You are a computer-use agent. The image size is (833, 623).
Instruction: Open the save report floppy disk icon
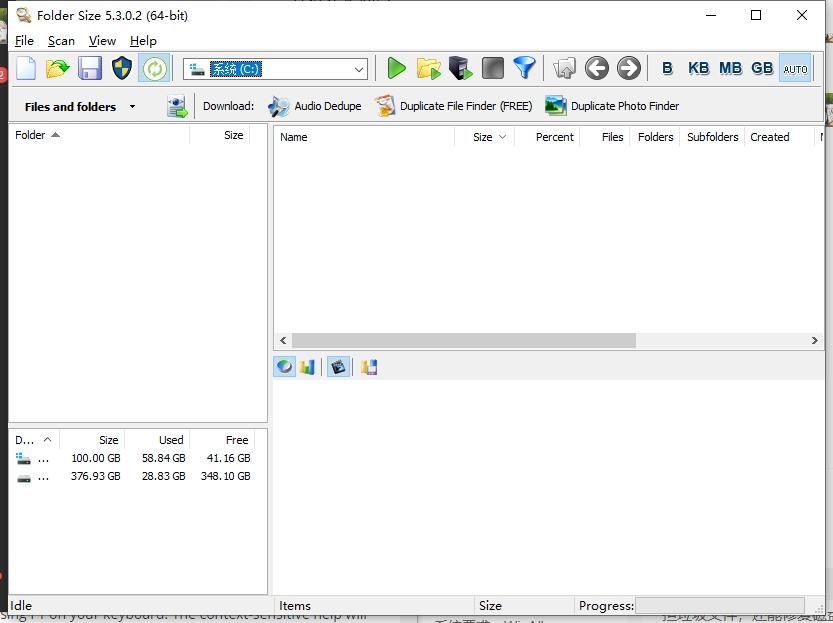click(91, 68)
